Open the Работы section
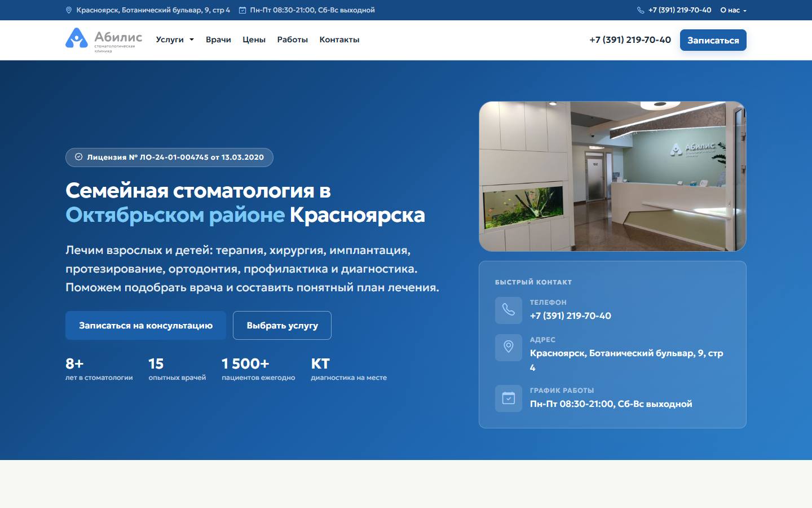This screenshot has height=508, width=812. [x=292, y=40]
